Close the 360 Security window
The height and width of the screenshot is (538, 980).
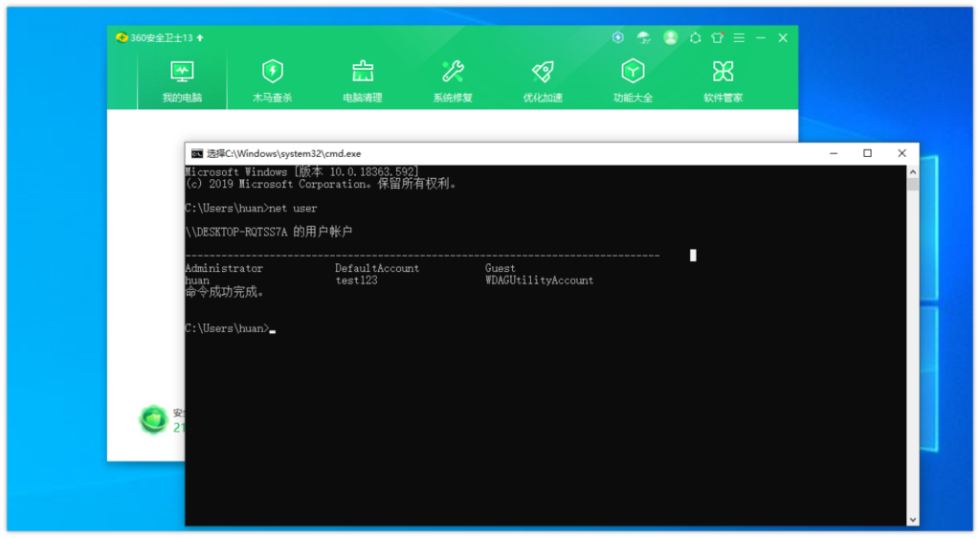click(x=783, y=38)
